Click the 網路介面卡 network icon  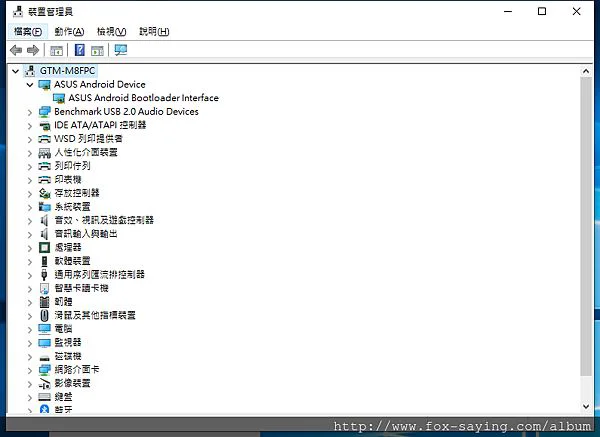click(44, 370)
